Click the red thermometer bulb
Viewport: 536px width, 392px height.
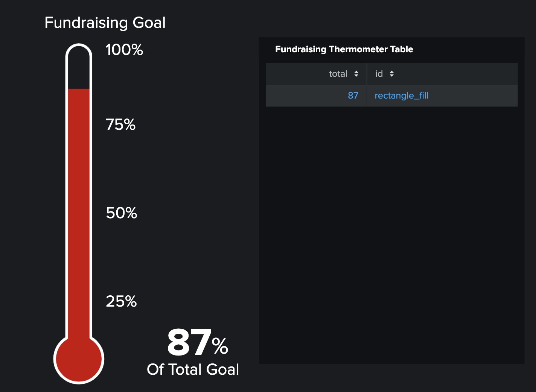coord(79,359)
